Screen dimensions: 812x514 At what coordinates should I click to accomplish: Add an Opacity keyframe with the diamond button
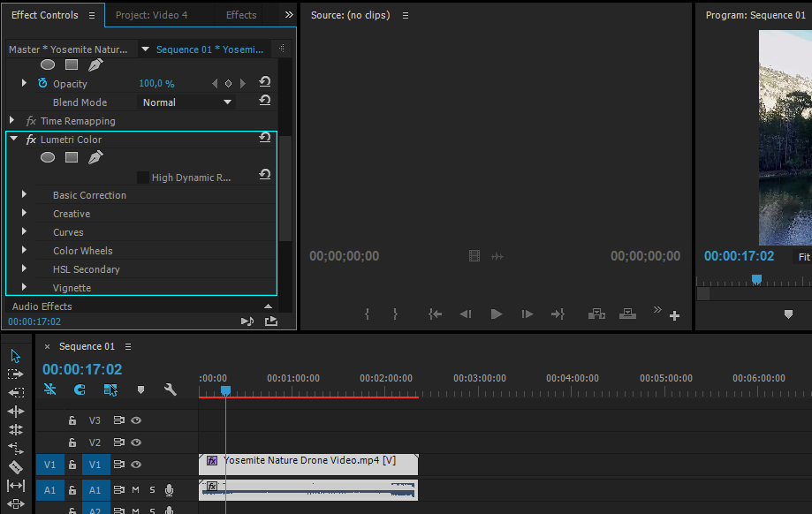coord(229,83)
